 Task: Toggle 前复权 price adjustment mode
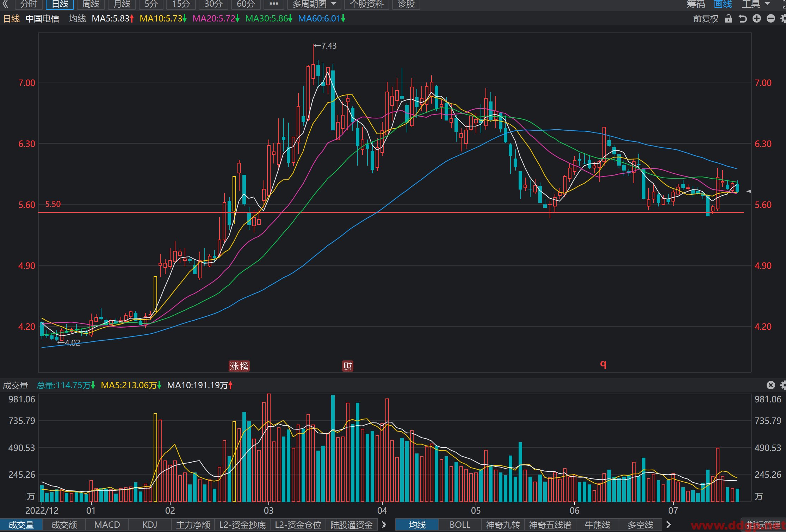[706, 19]
